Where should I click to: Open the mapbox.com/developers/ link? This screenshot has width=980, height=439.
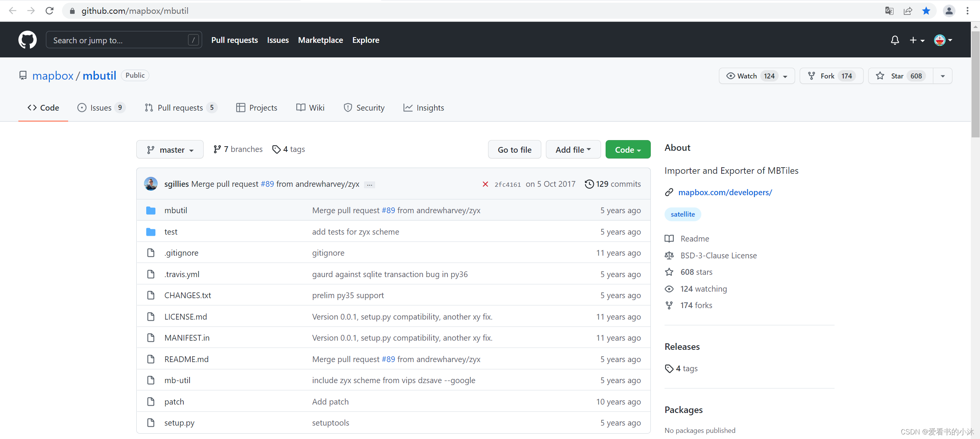(x=725, y=193)
